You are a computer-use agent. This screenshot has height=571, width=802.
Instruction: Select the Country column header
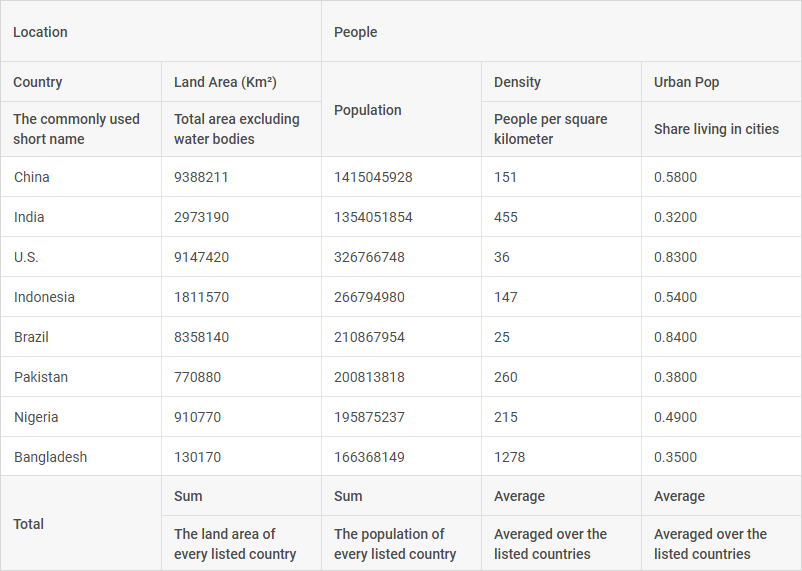pos(81,82)
